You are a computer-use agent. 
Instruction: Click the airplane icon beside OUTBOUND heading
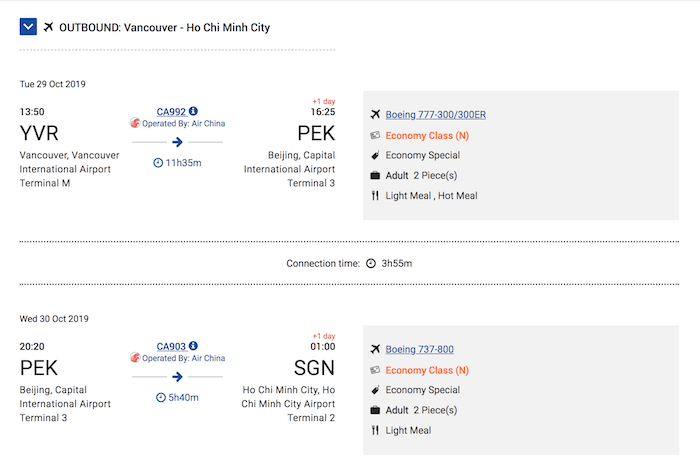(48, 27)
